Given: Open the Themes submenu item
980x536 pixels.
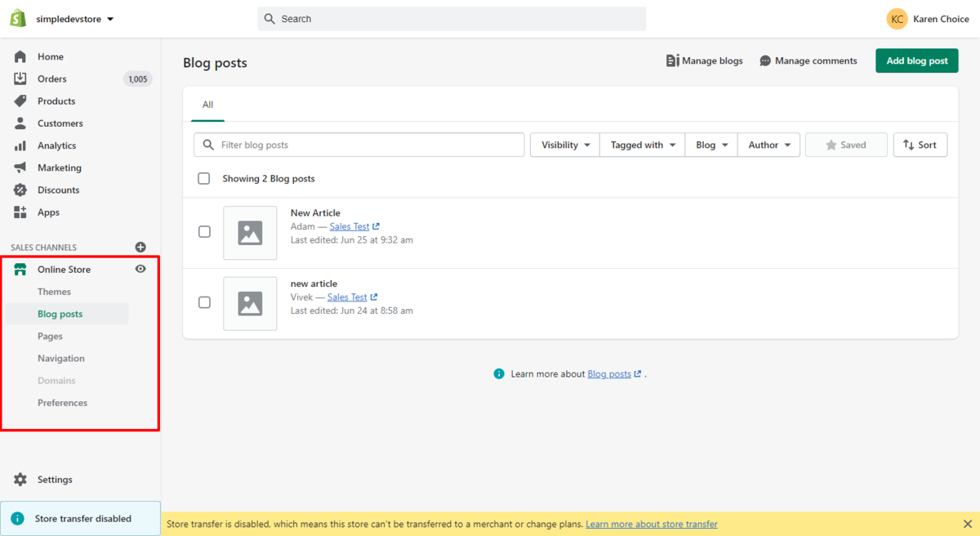Looking at the screenshot, I should point(54,292).
